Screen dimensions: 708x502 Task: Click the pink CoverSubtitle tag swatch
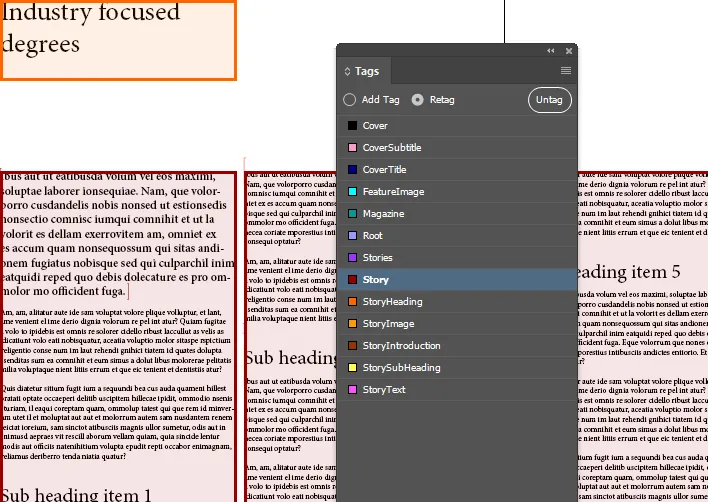352,148
